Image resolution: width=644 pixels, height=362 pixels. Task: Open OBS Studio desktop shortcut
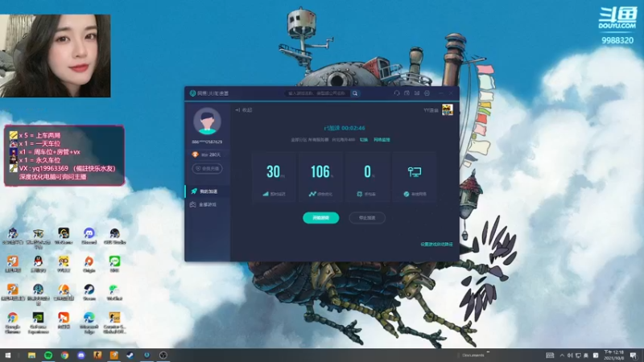pyautogui.click(x=114, y=236)
